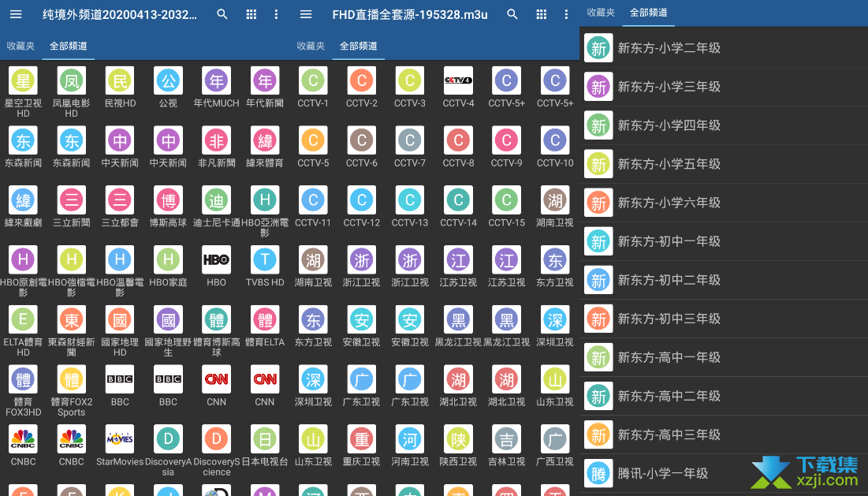Image resolution: width=868 pixels, height=496 pixels.
Task: Play the CCTV-2 channel
Action: (362, 87)
